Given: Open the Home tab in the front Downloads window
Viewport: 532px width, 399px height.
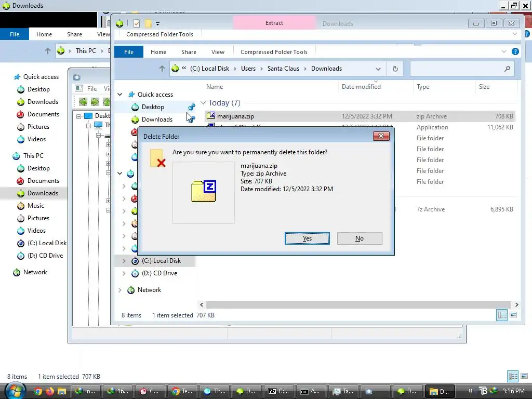Looking at the screenshot, I should pyautogui.click(x=158, y=52).
